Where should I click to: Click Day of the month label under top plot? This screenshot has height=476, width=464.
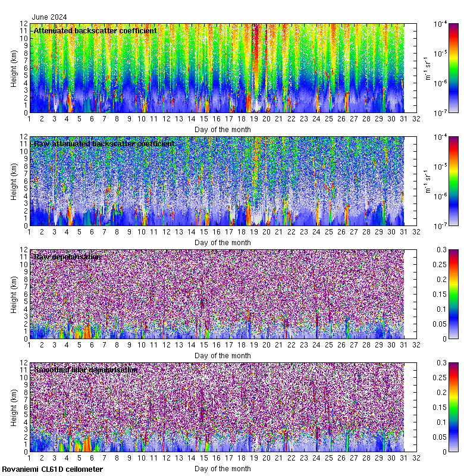(x=222, y=129)
